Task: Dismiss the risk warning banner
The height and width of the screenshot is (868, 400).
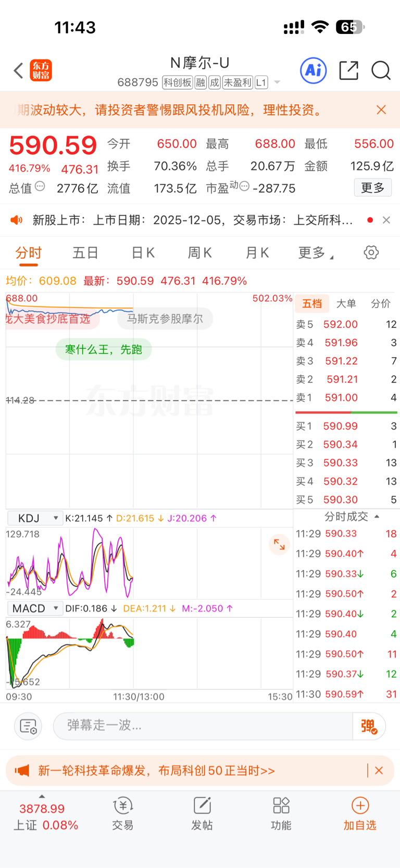Action: pos(381,110)
